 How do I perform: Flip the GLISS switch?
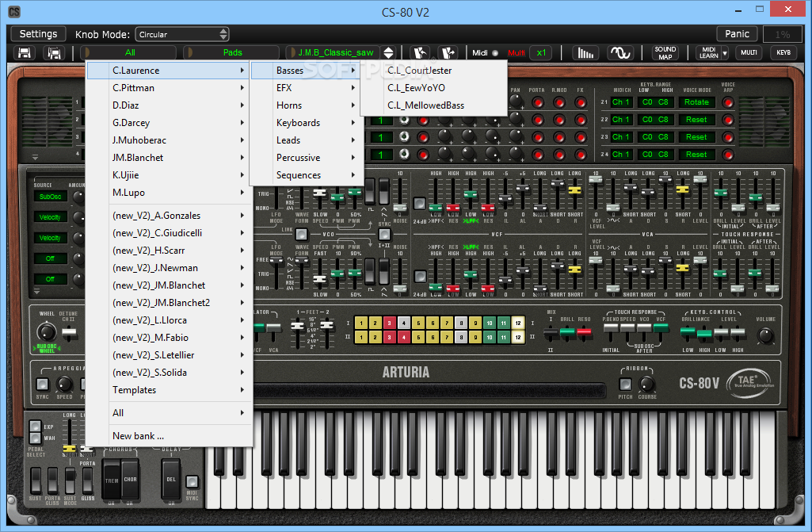[x=87, y=480]
